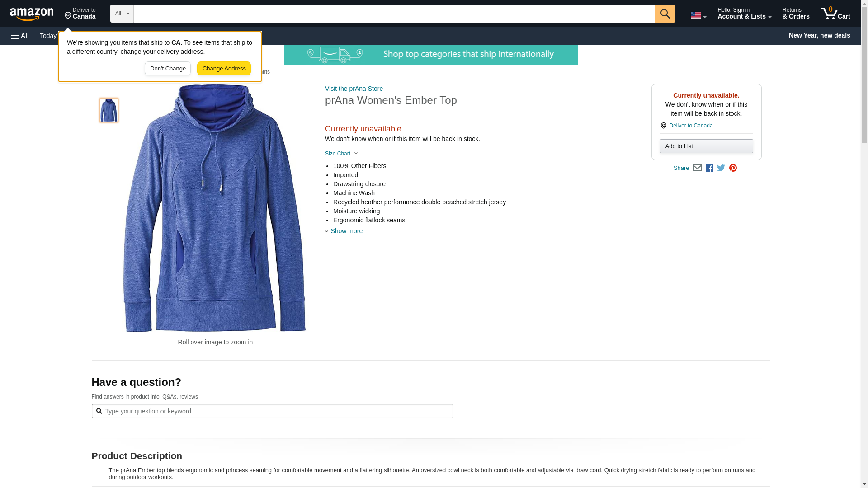Share on Pinterest icon
Image resolution: width=868 pixels, height=488 pixels.
pos(733,168)
